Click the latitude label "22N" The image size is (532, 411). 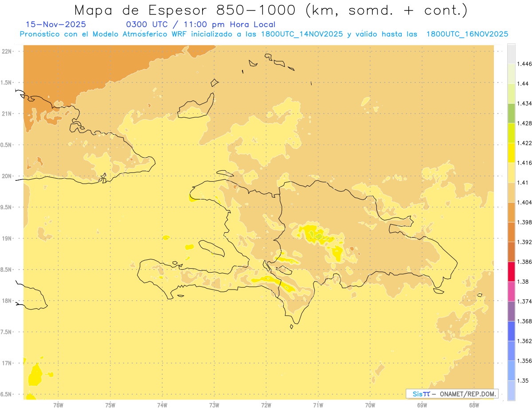click(7, 51)
